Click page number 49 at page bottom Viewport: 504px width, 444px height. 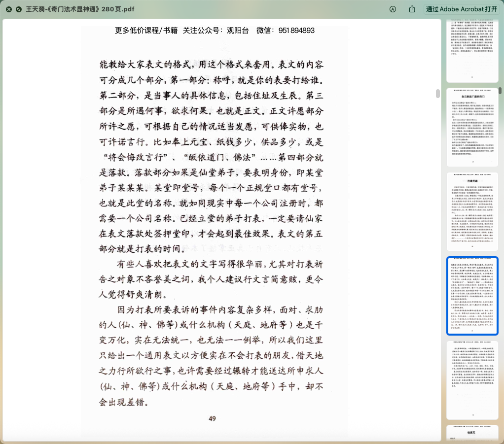click(212, 419)
